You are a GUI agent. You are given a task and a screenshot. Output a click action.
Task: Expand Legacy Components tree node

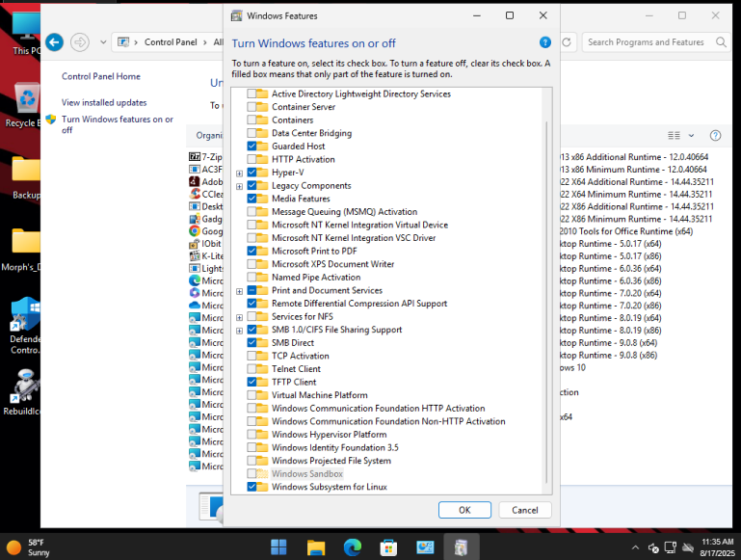coord(239,186)
